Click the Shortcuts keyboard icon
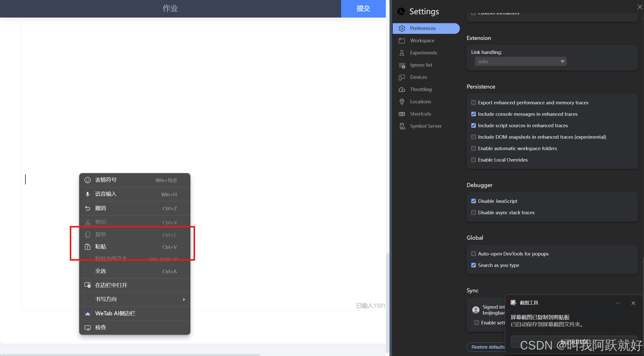 pos(402,114)
